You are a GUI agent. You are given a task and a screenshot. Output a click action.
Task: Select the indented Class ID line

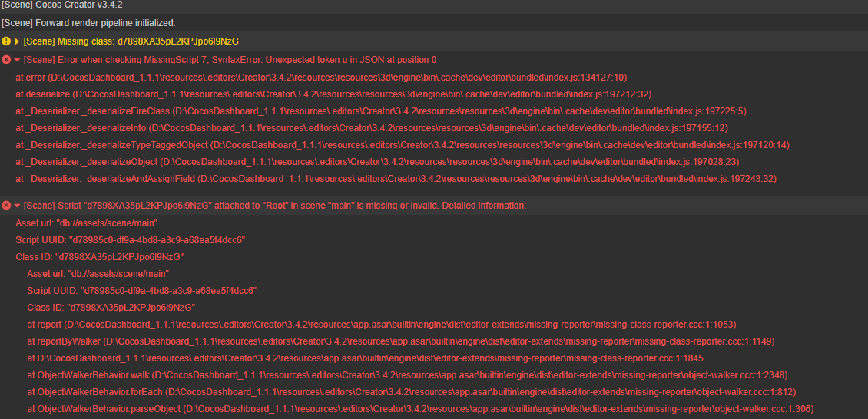(111, 307)
